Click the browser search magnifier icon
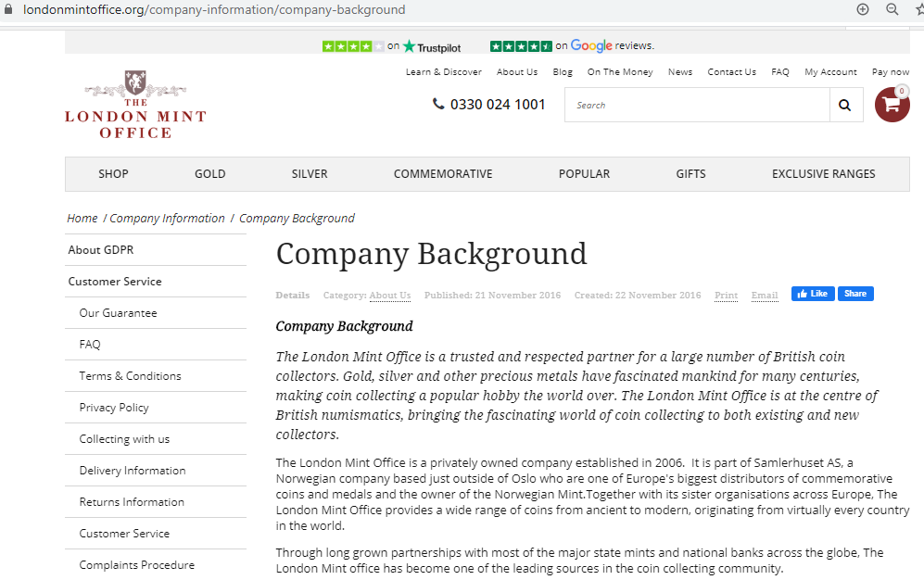This screenshot has width=924, height=580. coord(892,9)
